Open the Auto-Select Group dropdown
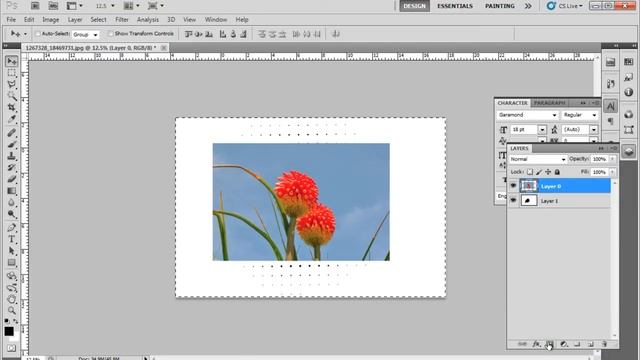This screenshot has height=360, width=640. (85, 34)
